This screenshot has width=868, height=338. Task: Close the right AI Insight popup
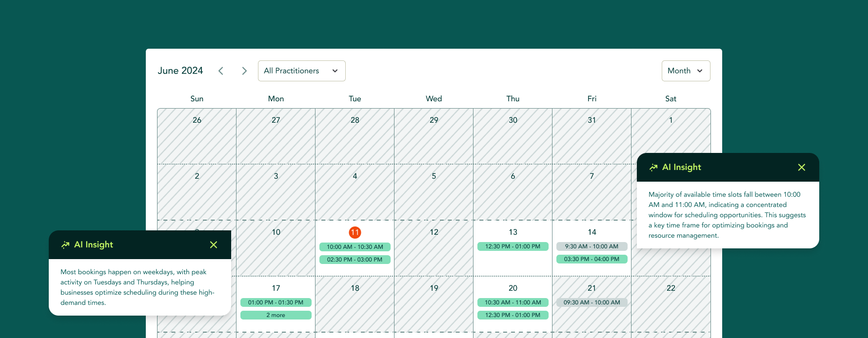click(x=801, y=168)
